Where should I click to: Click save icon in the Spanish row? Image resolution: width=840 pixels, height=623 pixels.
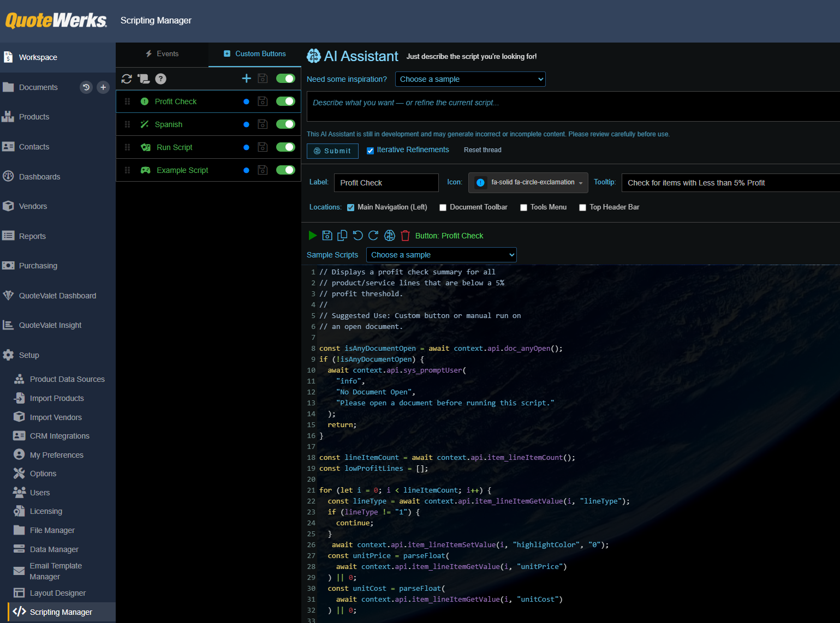coord(263,124)
